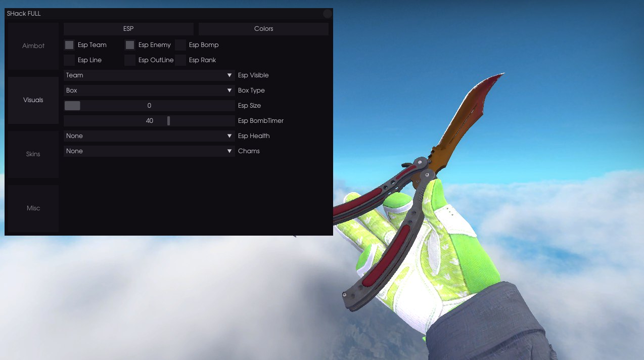Enable the Esp Line checkbox
The width and height of the screenshot is (644, 360).
(x=69, y=60)
